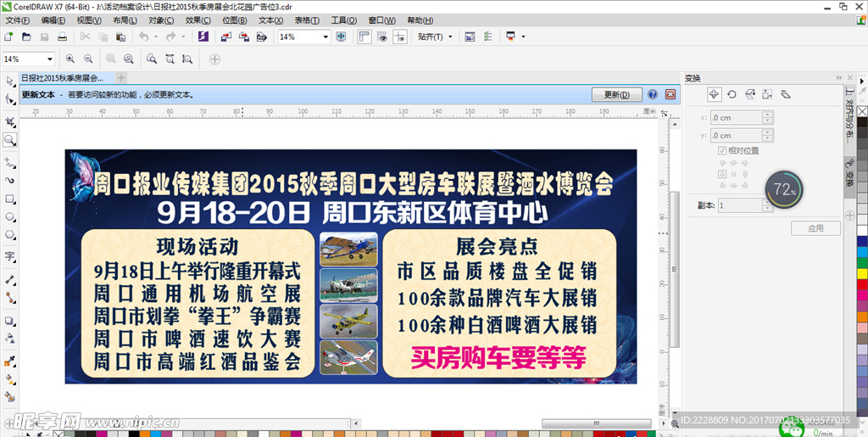
Task: Publish to PDF icon
Action: click(x=262, y=36)
